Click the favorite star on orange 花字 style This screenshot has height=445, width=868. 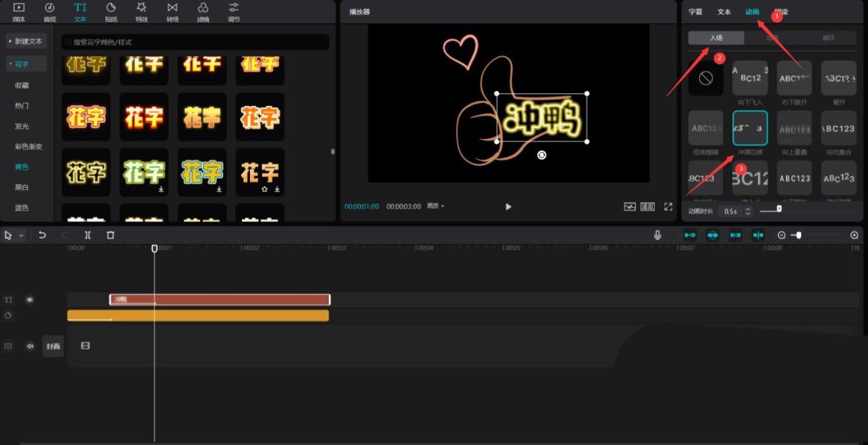click(264, 190)
